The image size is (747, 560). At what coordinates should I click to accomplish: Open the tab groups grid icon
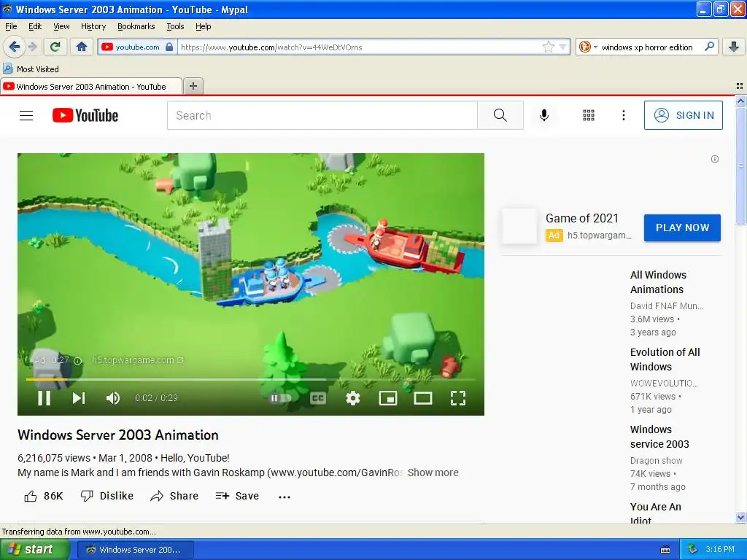tap(740, 86)
